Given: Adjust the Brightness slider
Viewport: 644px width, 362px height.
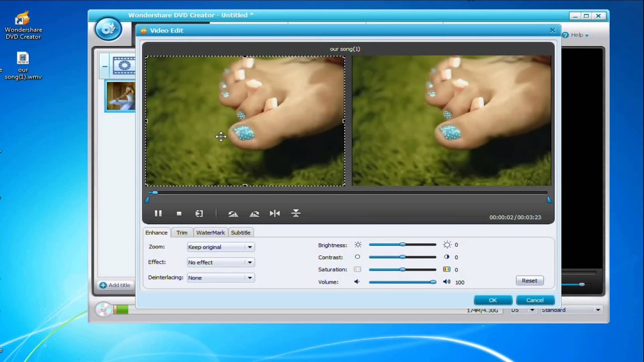Looking at the screenshot, I should click(403, 245).
